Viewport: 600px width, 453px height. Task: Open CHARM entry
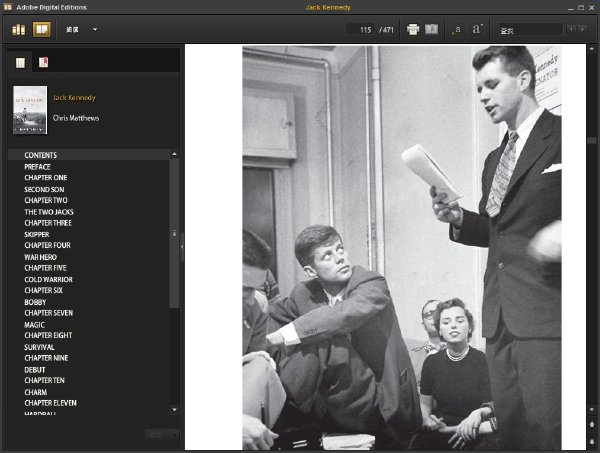(36, 393)
